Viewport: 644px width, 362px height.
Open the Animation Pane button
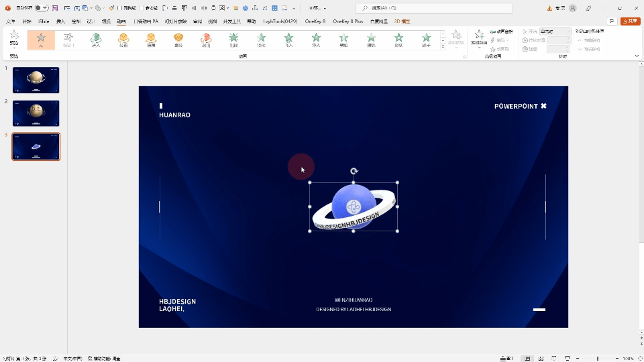click(x=501, y=32)
